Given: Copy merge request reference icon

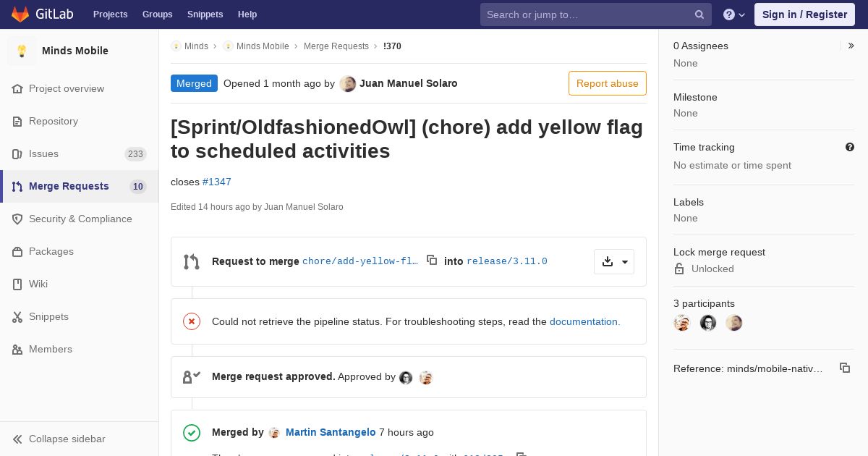Looking at the screenshot, I should point(845,368).
